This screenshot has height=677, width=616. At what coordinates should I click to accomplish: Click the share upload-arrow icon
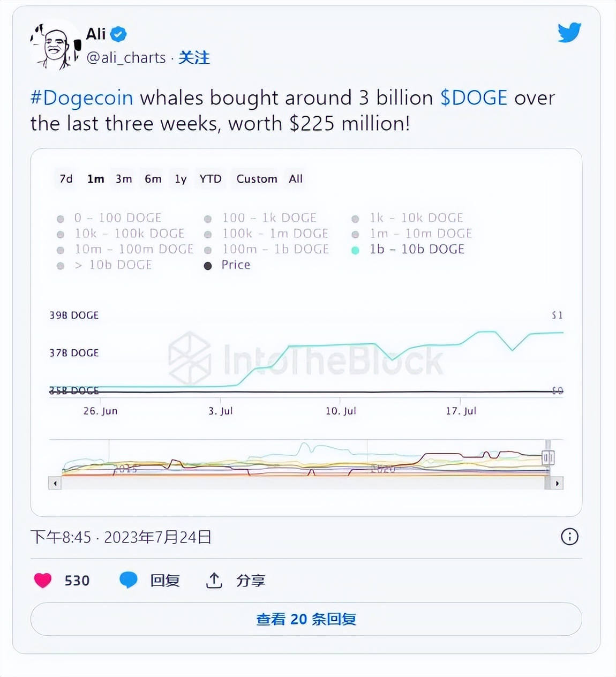point(214,580)
